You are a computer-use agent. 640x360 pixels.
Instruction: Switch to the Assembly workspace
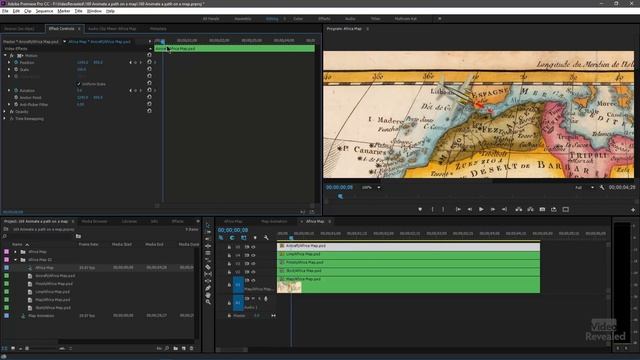[242, 19]
